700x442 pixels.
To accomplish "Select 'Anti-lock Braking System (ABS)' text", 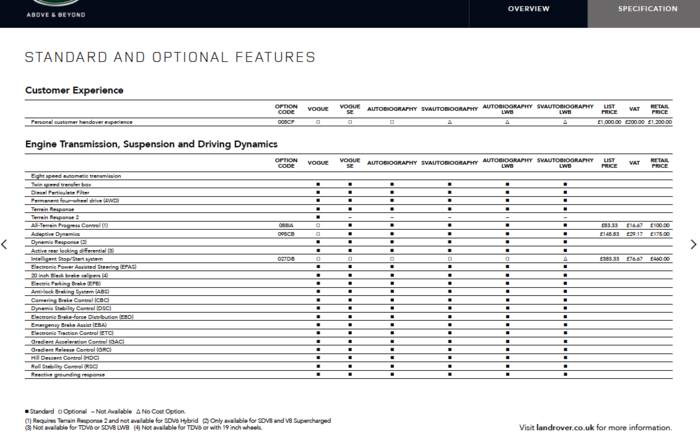I will coord(70,292).
